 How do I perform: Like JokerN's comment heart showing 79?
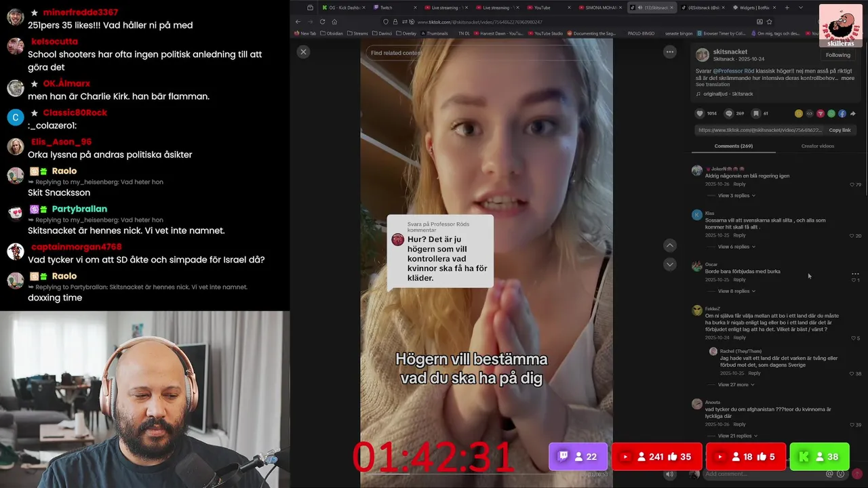[852, 184]
